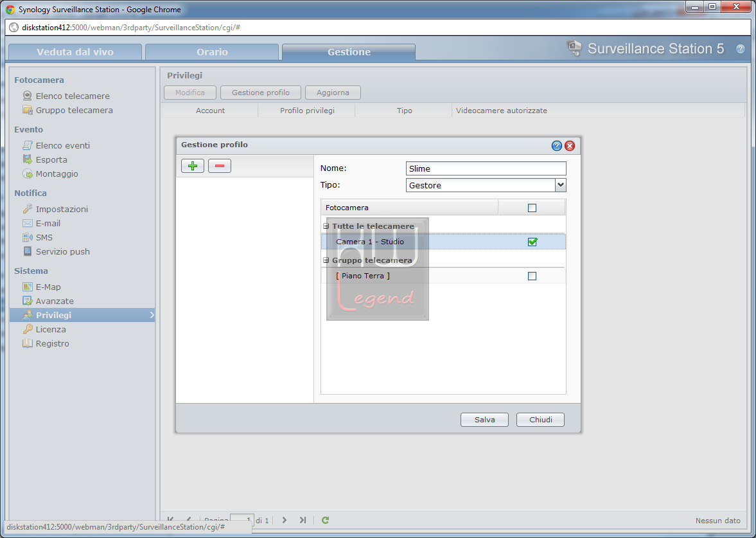
Task: Open Servizio push in sidebar
Action: [63, 251]
